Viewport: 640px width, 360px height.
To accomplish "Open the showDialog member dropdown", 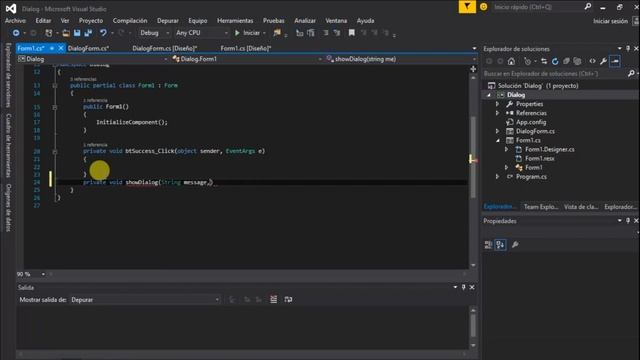I will [401, 59].
